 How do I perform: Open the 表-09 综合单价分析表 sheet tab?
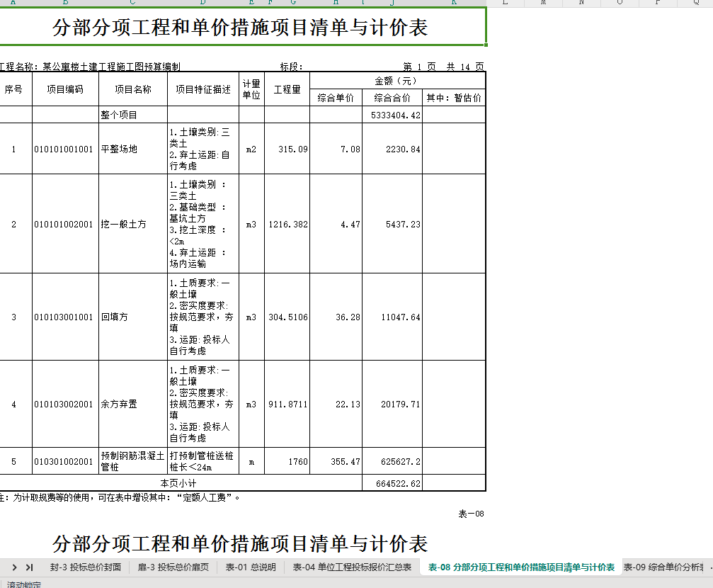coord(663,567)
